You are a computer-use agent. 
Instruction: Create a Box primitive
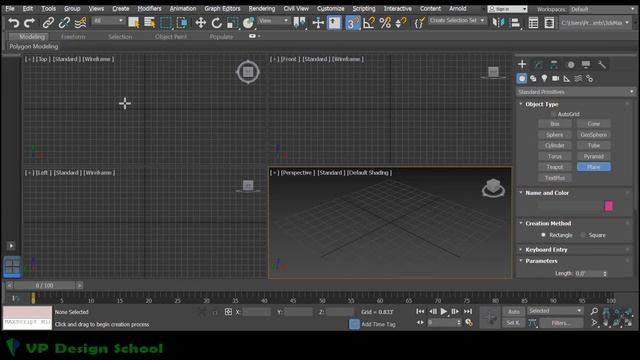click(x=555, y=124)
